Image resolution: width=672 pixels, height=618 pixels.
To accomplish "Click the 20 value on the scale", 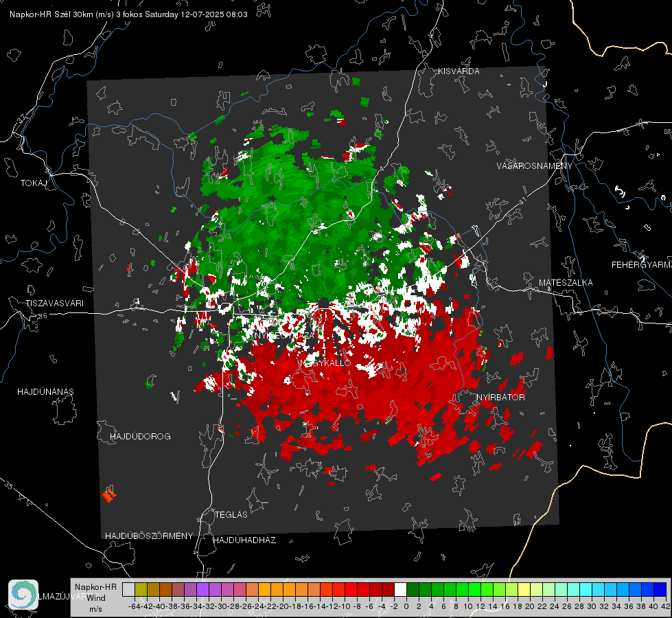I will pos(530,606).
